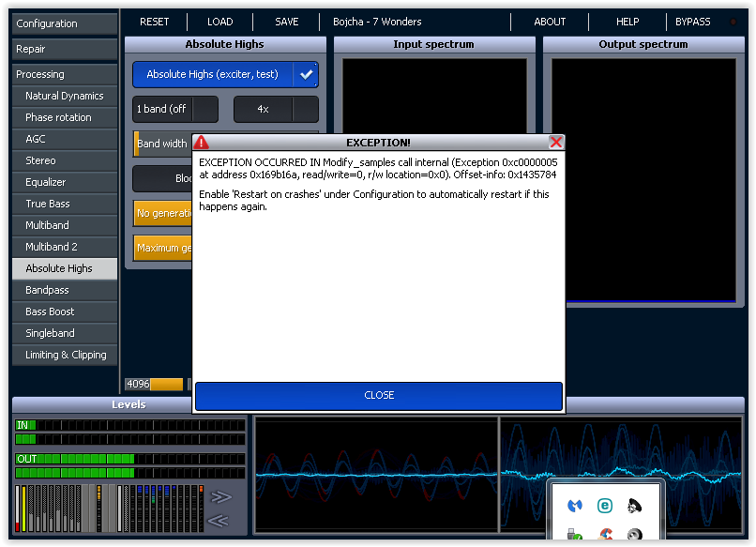Open the Absolute Highs (exciter, test) selector

tap(213, 74)
